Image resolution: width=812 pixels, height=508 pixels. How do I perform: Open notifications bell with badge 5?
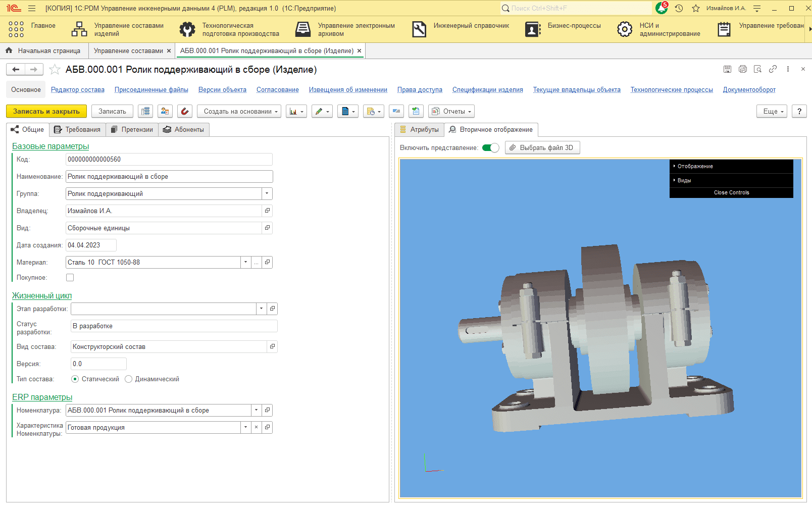662,8
